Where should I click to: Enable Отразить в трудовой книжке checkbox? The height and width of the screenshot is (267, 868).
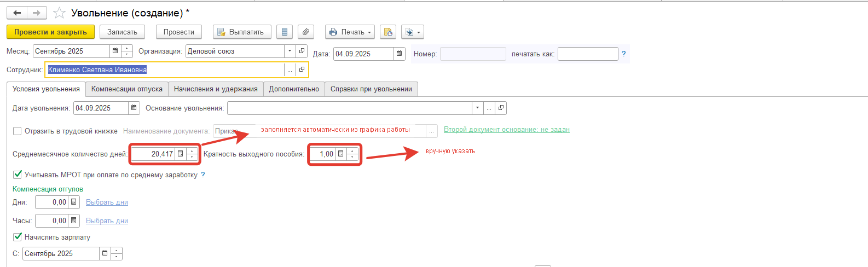pos(18,131)
